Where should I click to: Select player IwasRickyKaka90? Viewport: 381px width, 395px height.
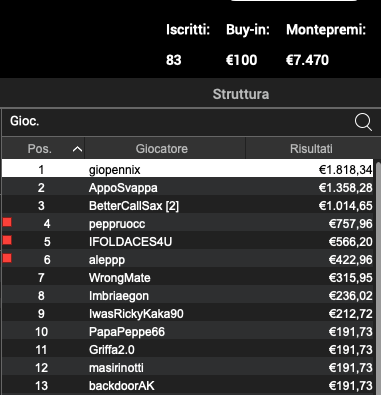click(188, 312)
